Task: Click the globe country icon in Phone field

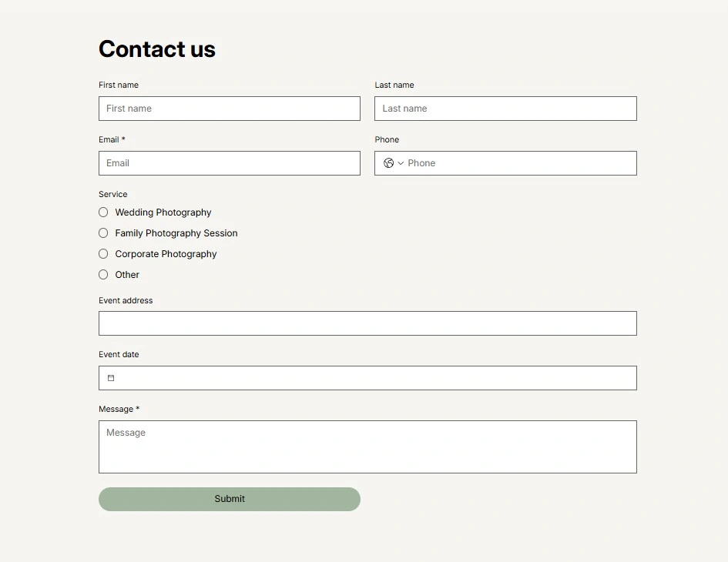Action: coord(388,163)
